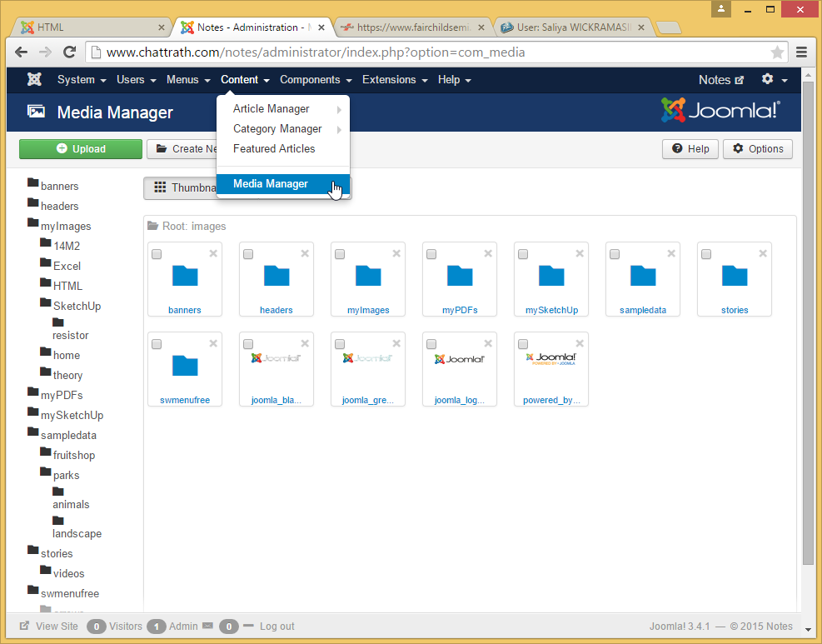Open the Extensions dropdown menu
The image size is (822, 644).
[x=394, y=80]
